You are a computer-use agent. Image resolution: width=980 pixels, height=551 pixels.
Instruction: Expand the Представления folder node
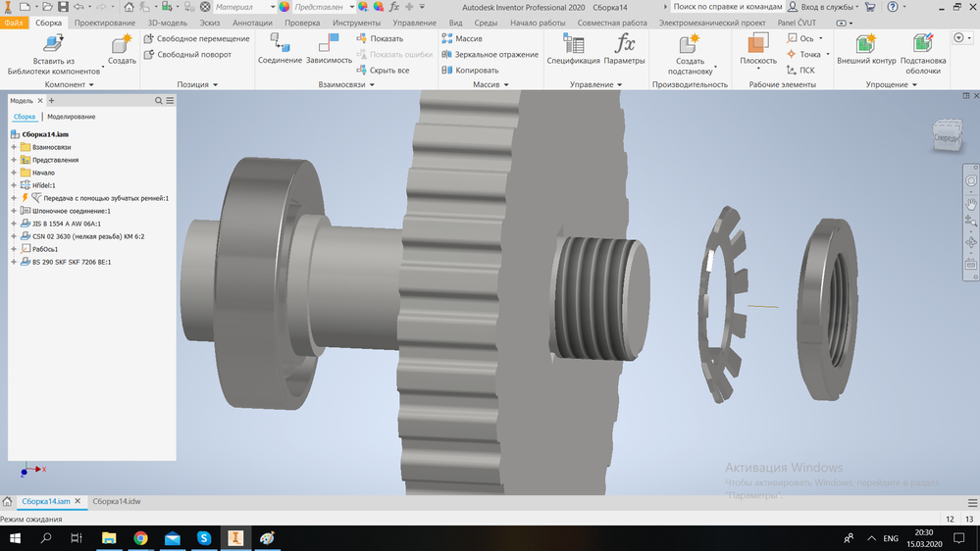tap(14, 160)
